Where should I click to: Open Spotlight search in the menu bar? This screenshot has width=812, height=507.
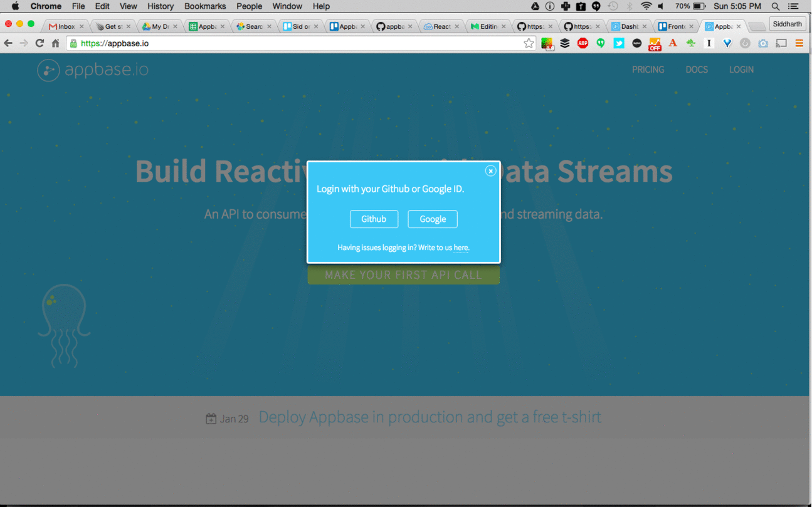pyautogui.click(x=776, y=6)
